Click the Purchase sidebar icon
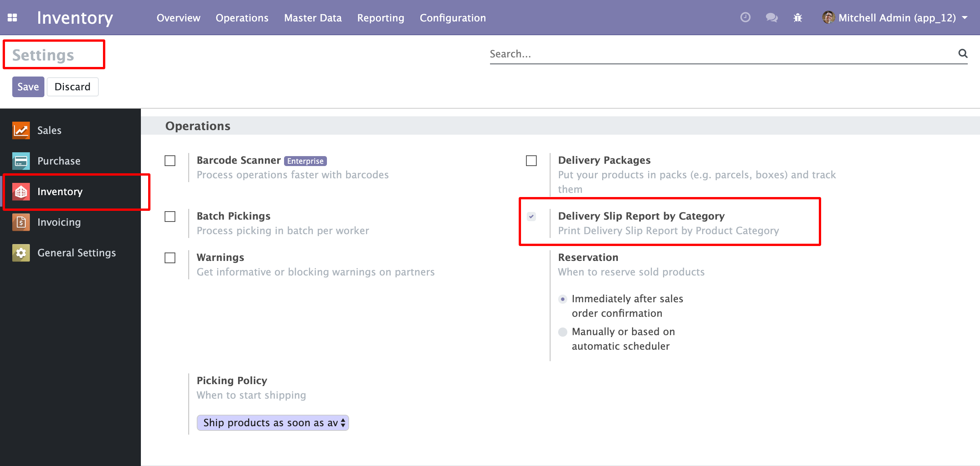The image size is (980, 466). click(21, 161)
